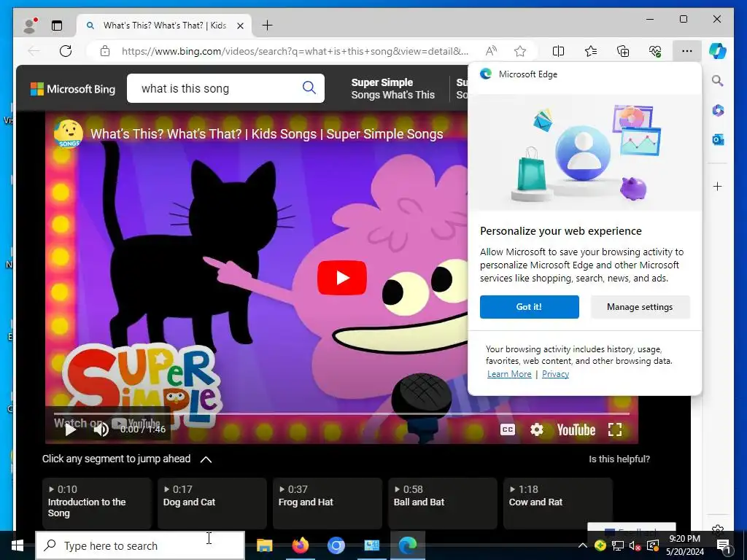
Task: Launch Firefox from taskbar
Action: tap(300, 545)
